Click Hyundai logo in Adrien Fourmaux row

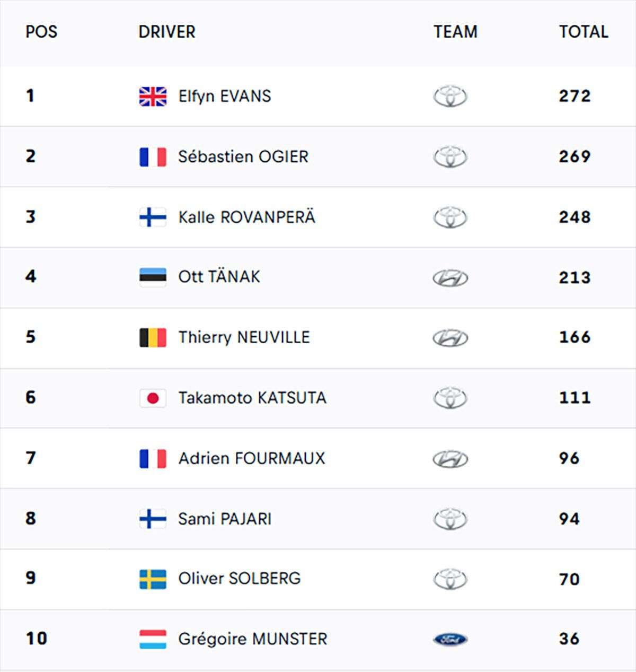click(x=450, y=459)
